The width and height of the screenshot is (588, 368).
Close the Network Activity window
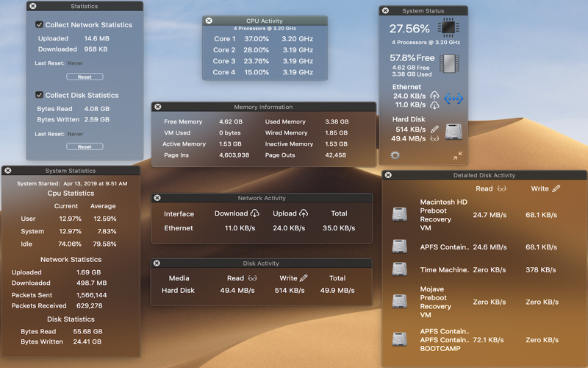157,198
